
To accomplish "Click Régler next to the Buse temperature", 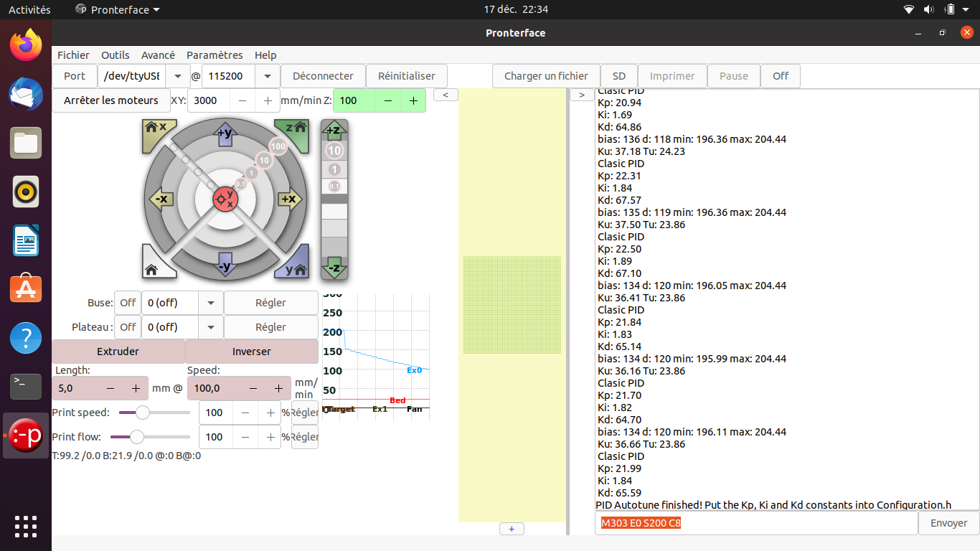I will [x=270, y=303].
